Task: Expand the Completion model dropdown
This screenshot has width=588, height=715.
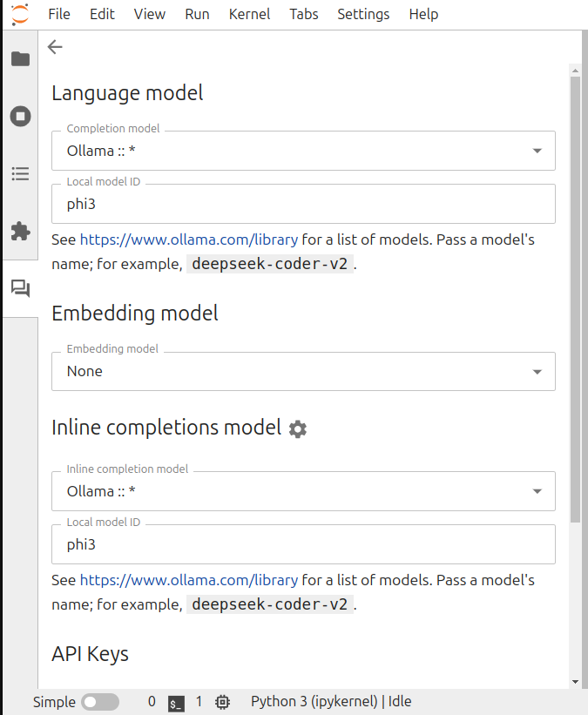Action: coord(303,151)
